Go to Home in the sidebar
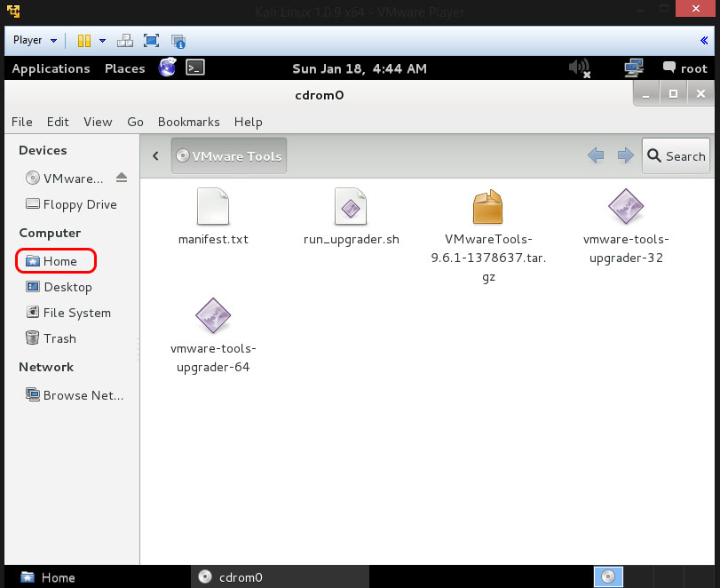Image resolution: width=720 pixels, height=588 pixels. tap(59, 261)
